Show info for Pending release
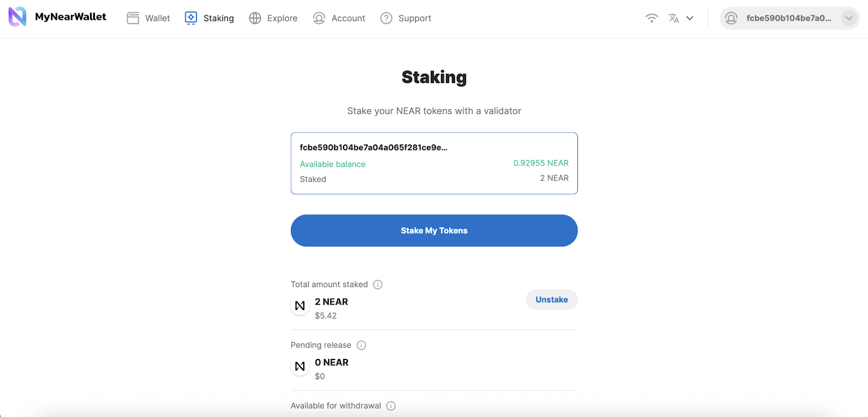The image size is (868, 417). 361,345
